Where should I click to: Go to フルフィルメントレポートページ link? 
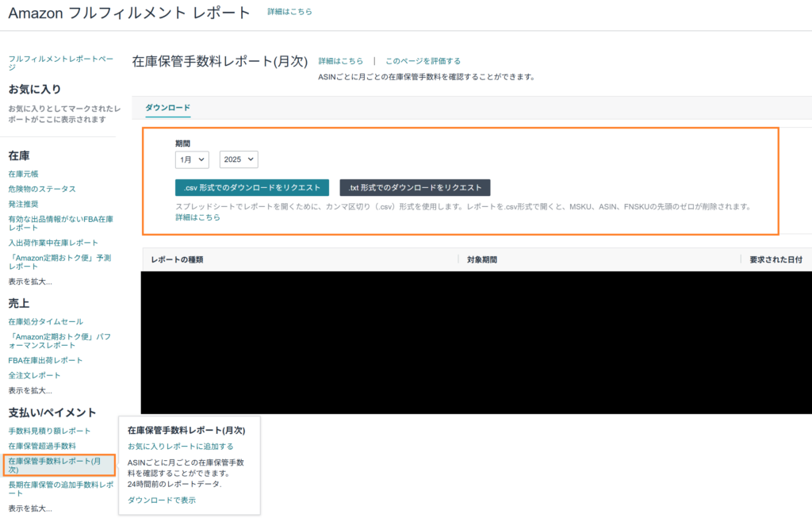coord(60,63)
